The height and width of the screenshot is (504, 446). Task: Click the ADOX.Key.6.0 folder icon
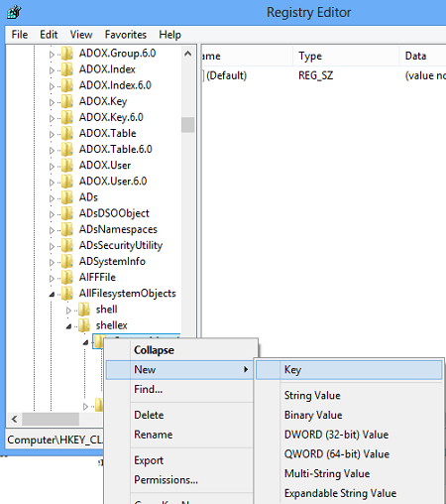[x=67, y=117]
